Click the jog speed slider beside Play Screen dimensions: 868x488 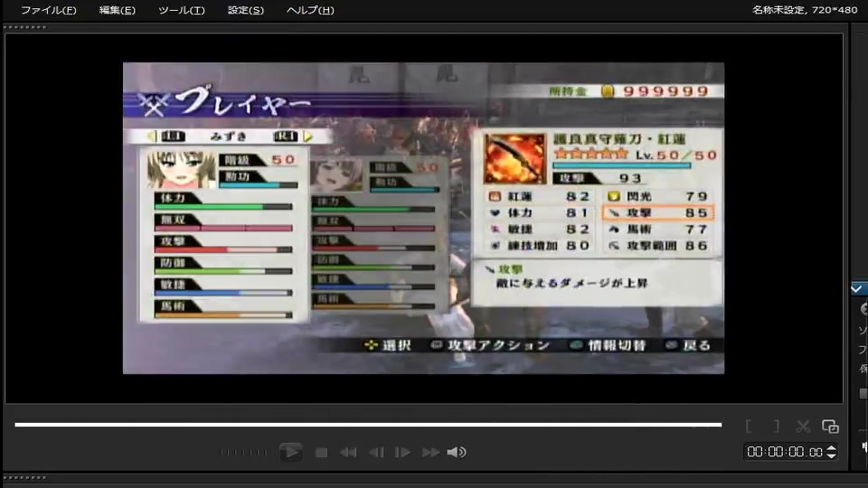click(x=243, y=453)
